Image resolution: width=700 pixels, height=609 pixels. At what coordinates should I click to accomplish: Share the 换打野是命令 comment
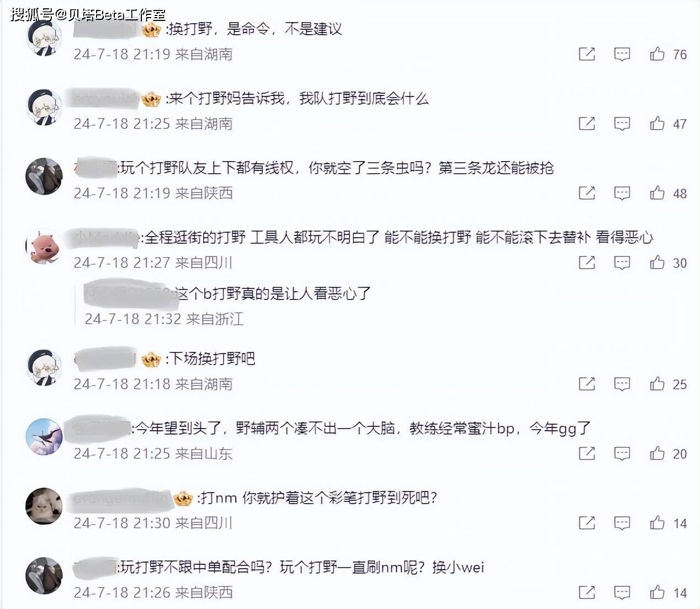point(587,54)
